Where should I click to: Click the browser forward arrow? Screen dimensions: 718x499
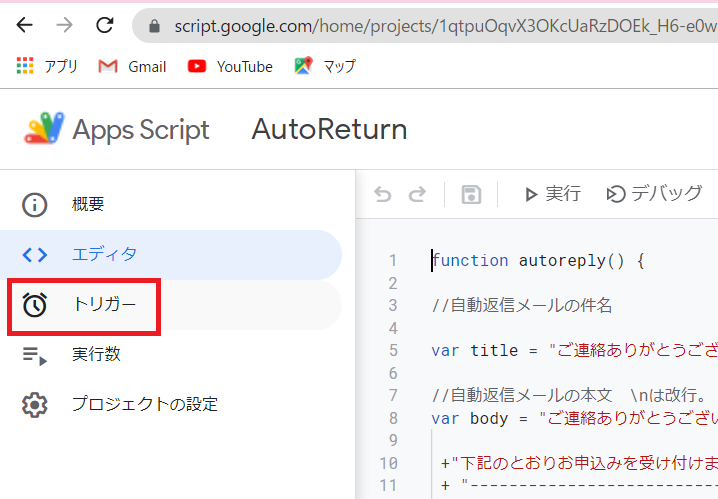click(65, 25)
